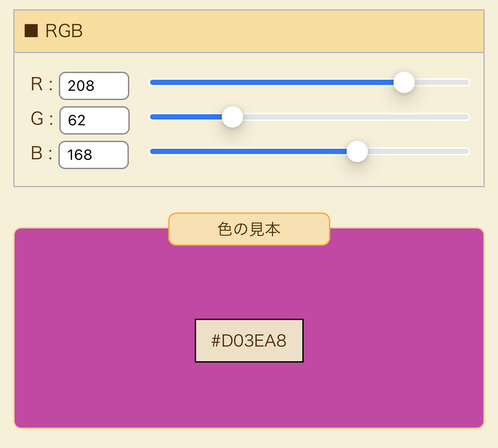This screenshot has width=498, height=448.
Task: Click the B : label
Action: pos(42,154)
